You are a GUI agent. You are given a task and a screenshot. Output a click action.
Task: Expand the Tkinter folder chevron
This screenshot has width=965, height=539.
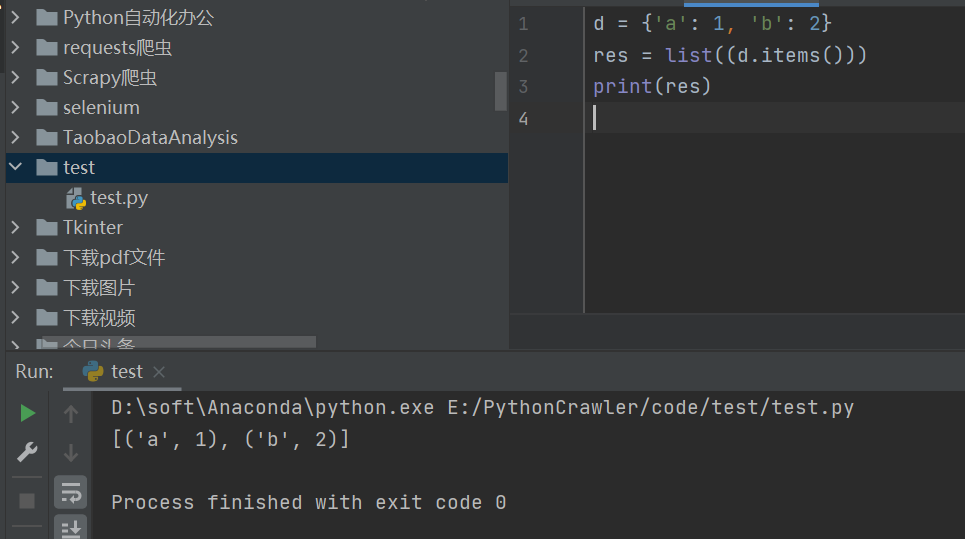pyautogui.click(x=15, y=227)
